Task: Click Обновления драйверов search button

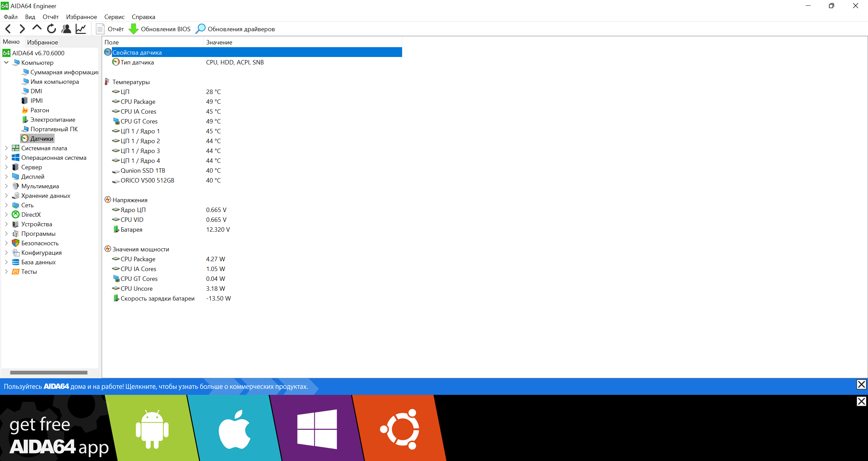Action: tap(235, 29)
